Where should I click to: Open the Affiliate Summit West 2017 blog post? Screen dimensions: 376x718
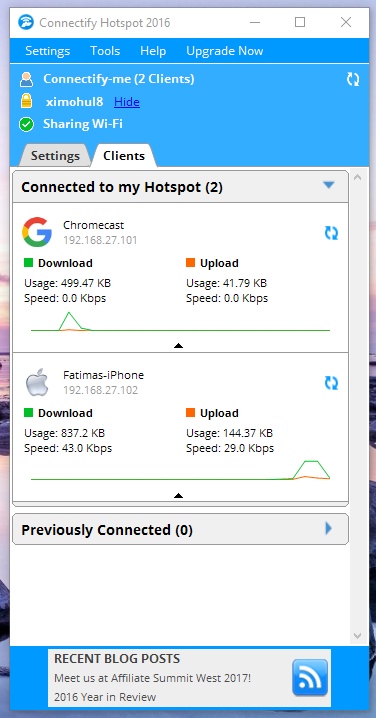coord(153,678)
